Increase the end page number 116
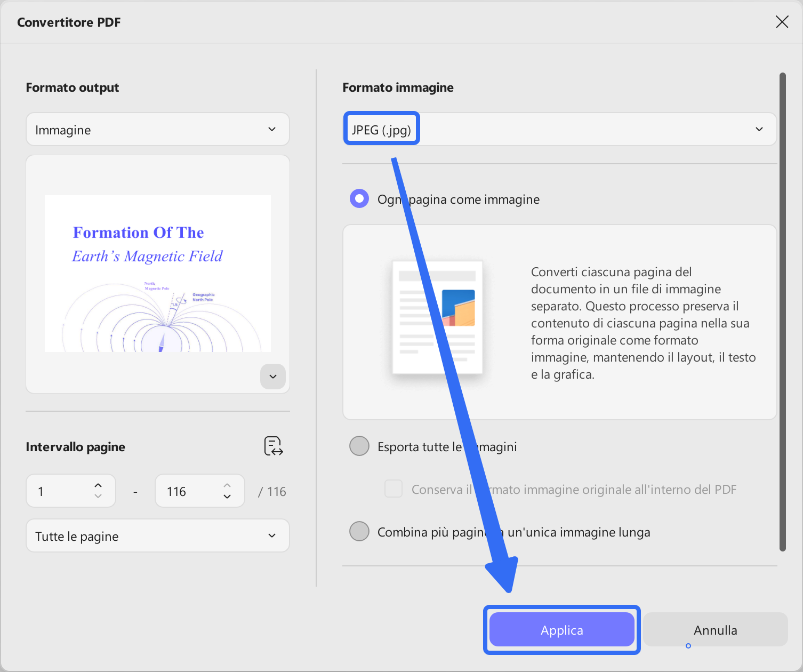803x672 pixels. click(x=227, y=485)
